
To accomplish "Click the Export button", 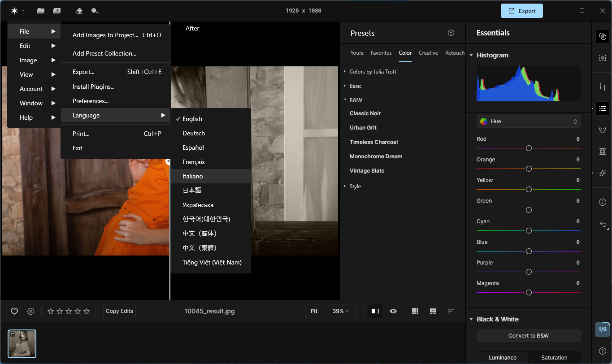I will (x=521, y=11).
